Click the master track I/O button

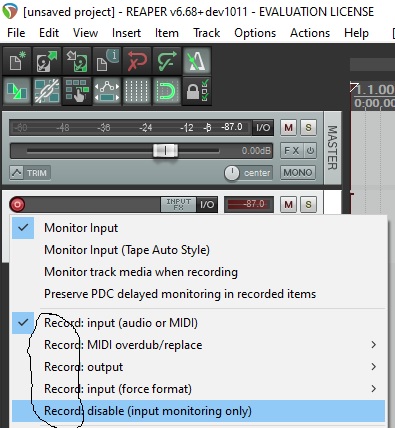[x=263, y=128]
